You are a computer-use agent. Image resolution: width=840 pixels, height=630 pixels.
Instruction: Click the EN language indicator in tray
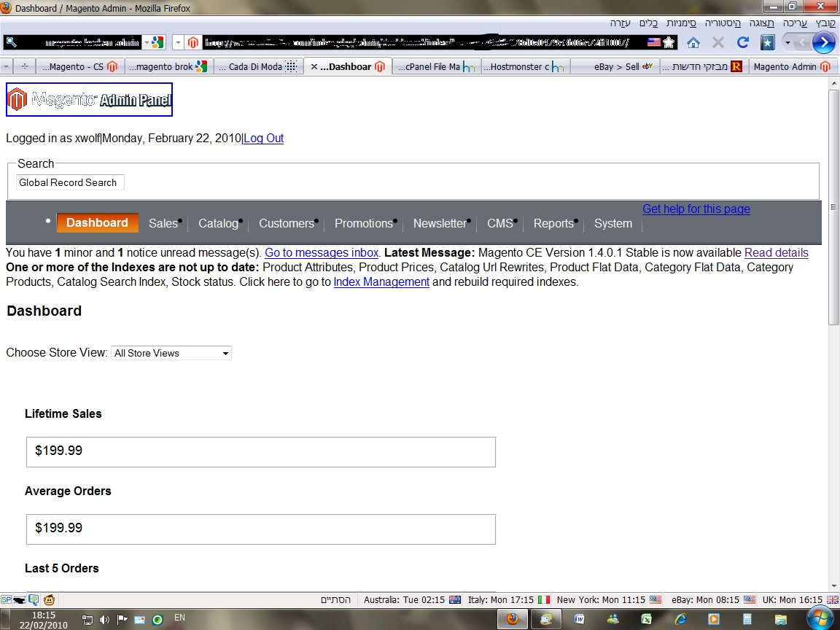(179, 618)
